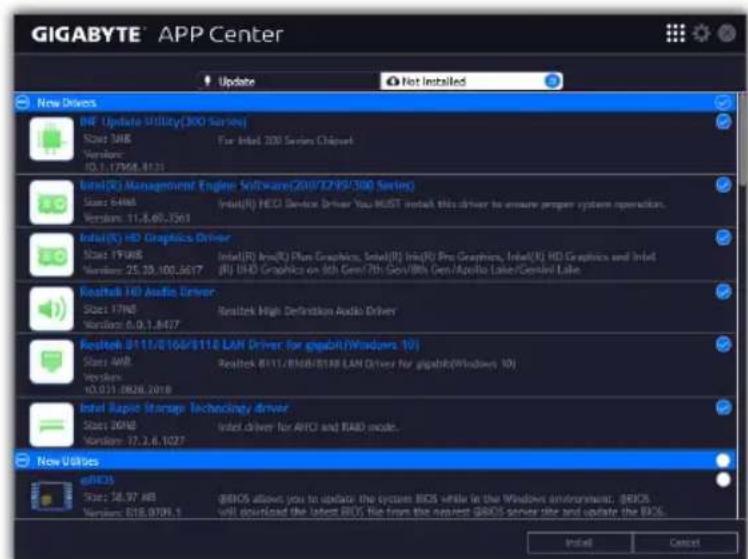Click the Realtek LAN Driver network icon

click(x=52, y=362)
